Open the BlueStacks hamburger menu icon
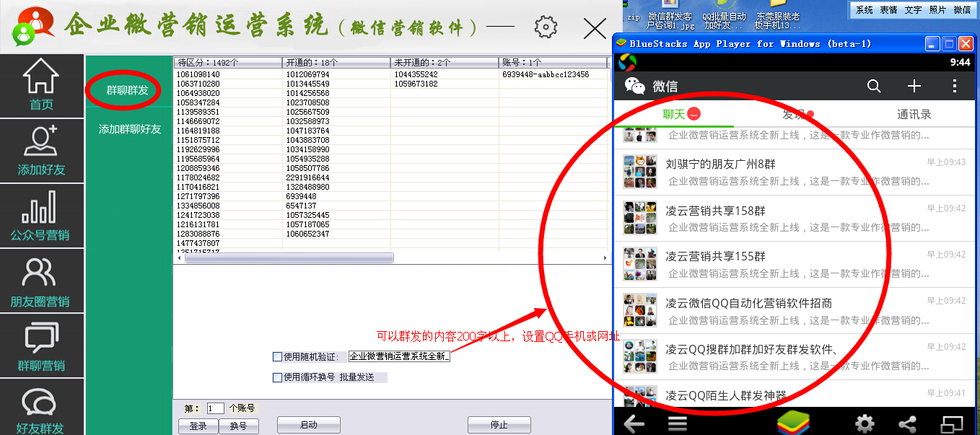980x435 pixels. coord(677,423)
